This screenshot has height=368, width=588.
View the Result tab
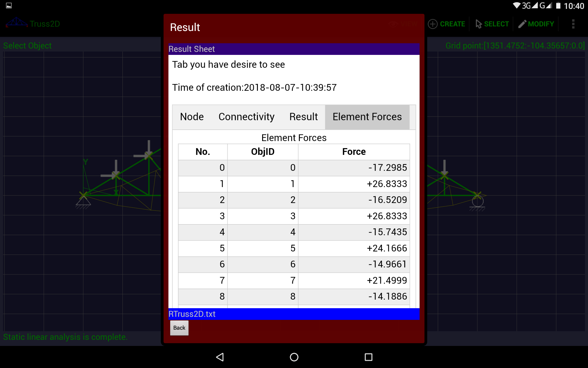click(303, 117)
